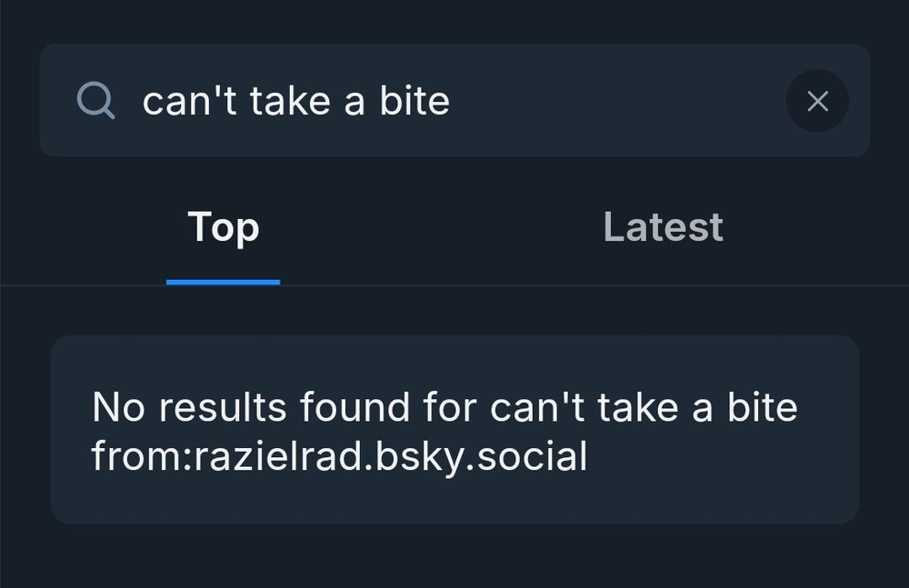Select the query text in the search bar
909x588 pixels.
(297, 100)
